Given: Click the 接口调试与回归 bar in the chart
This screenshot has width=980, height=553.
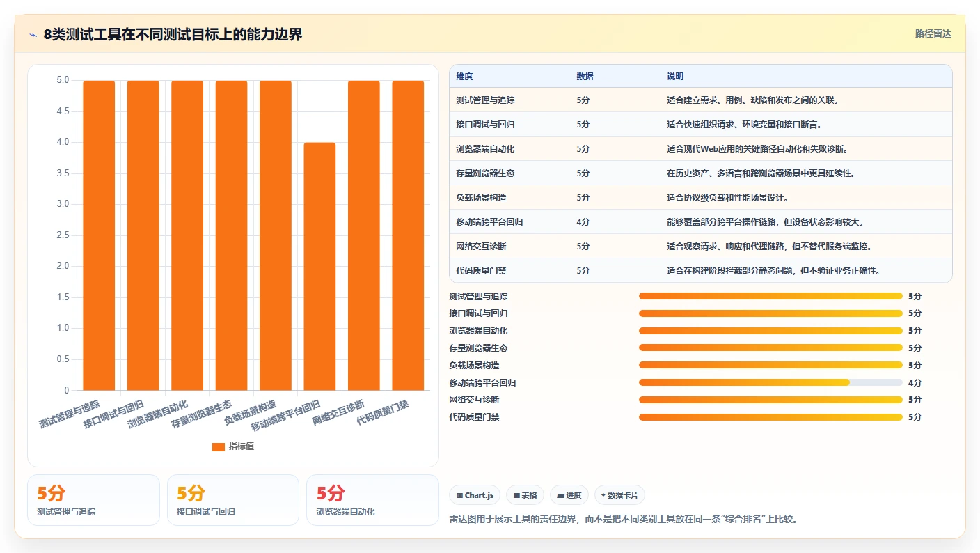Looking at the screenshot, I should click(x=143, y=235).
